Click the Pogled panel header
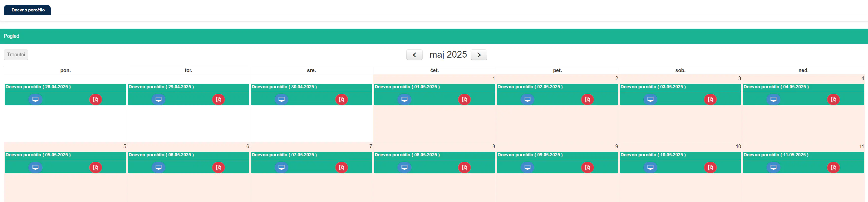 pos(434,36)
